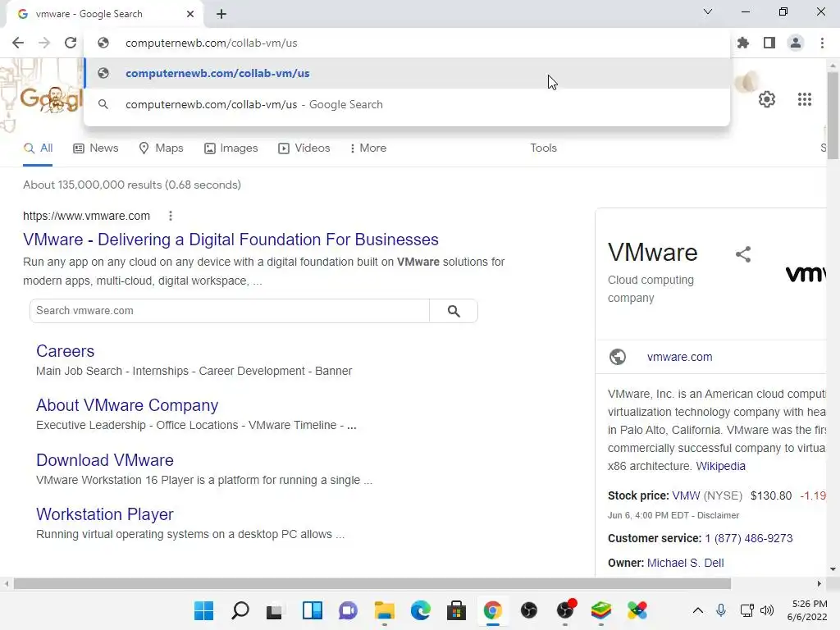Open the Workstation Player sitelink

click(105, 514)
